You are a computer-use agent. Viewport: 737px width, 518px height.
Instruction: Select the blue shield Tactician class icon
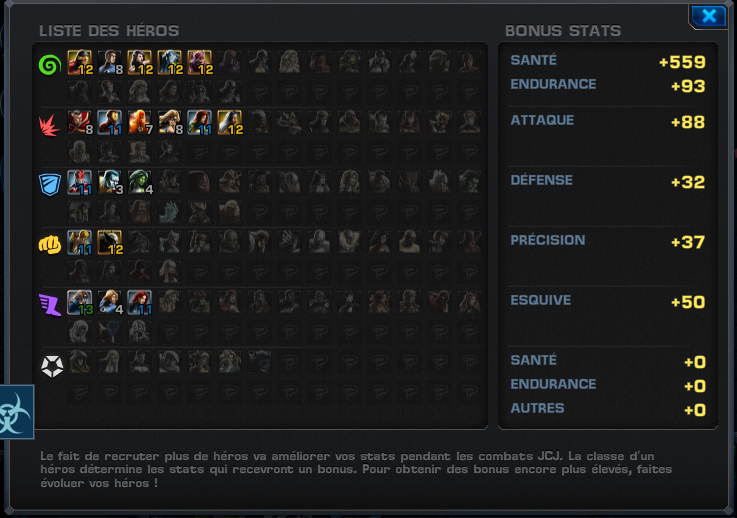(x=50, y=184)
